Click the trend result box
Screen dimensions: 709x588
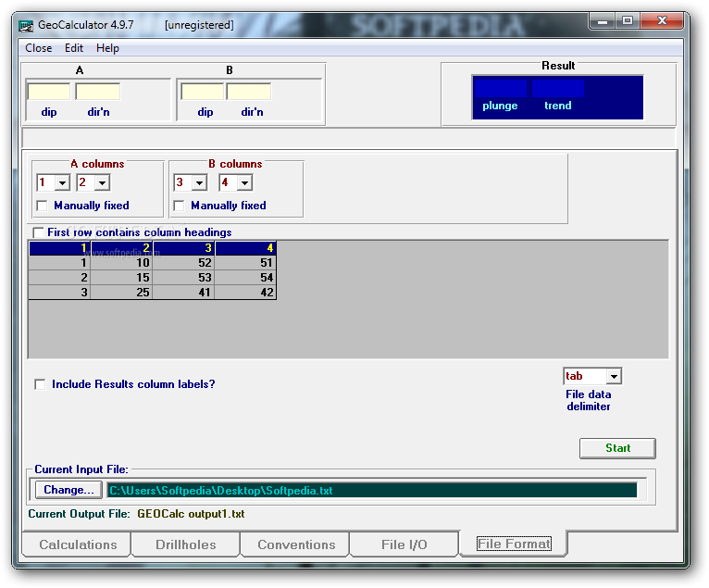pyautogui.click(x=558, y=88)
